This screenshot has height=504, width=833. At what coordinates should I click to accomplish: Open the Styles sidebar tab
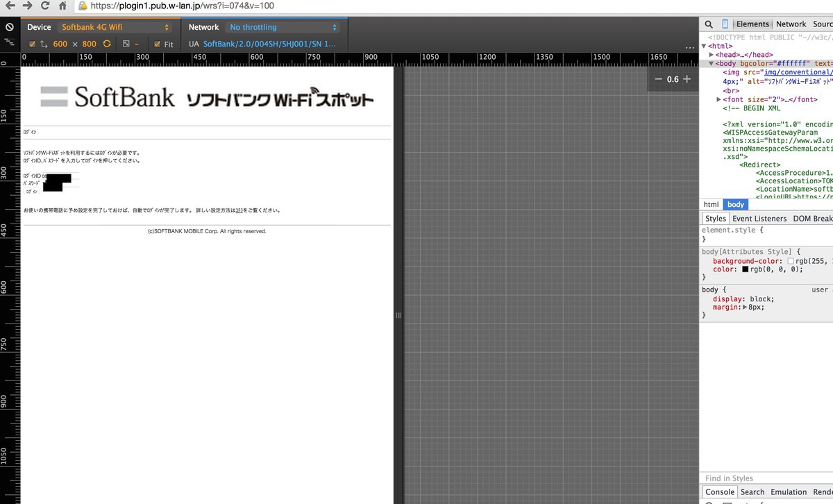click(x=715, y=219)
